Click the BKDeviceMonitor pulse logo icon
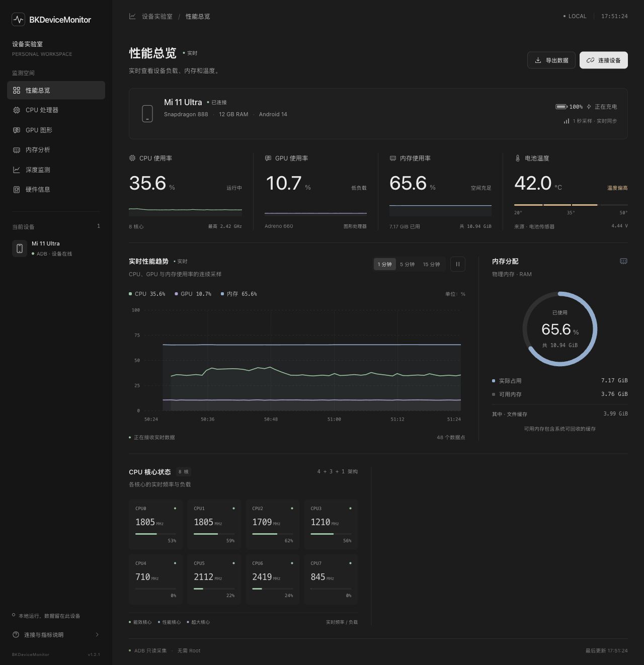The height and width of the screenshot is (665, 644). pos(18,20)
